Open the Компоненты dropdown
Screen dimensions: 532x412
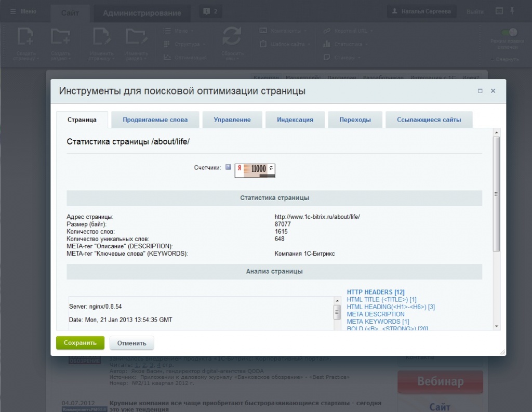point(283,31)
